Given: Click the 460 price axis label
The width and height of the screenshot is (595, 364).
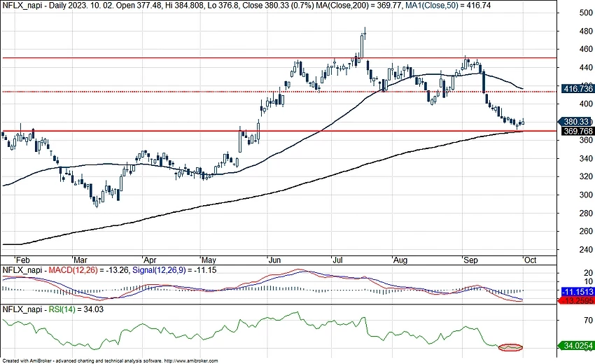Looking at the screenshot, I should (586, 49).
